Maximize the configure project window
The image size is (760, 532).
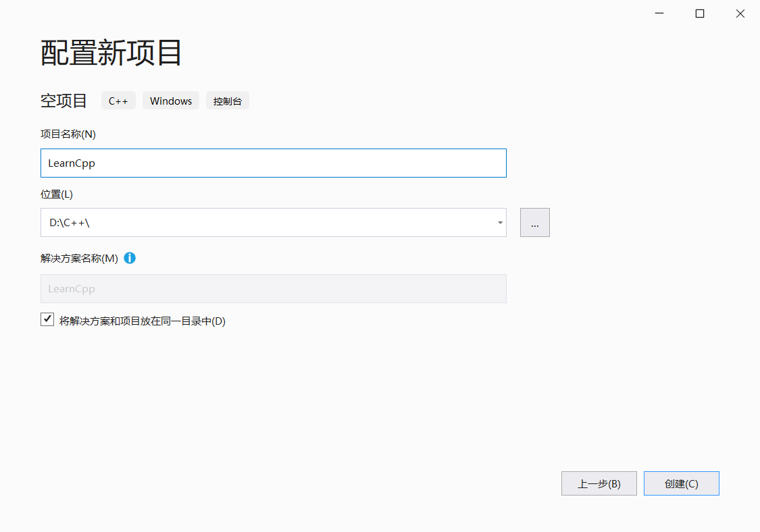point(700,14)
